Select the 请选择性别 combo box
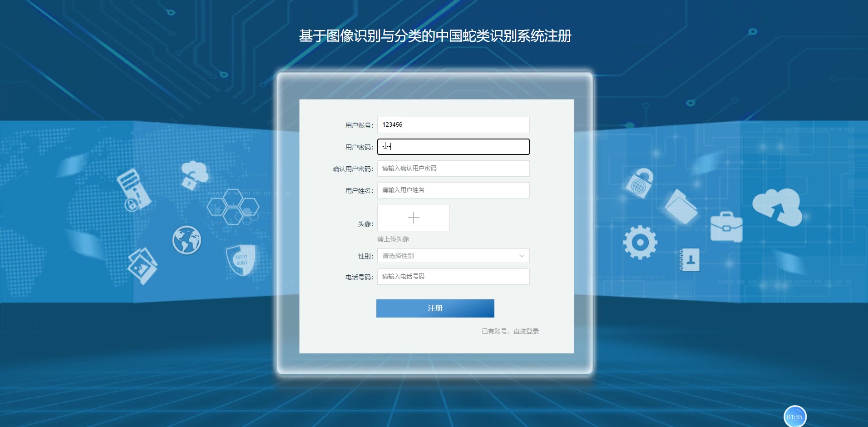Screen dimensions: 868x427 (x=453, y=256)
